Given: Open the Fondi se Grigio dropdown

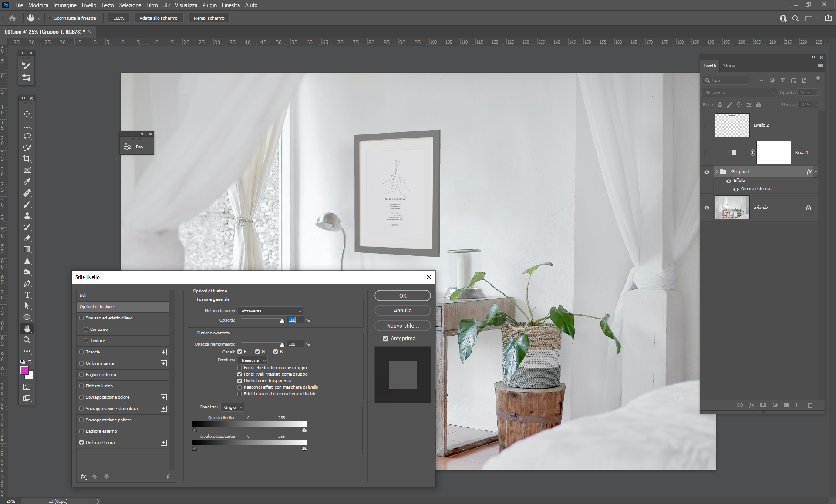Looking at the screenshot, I should point(233,407).
